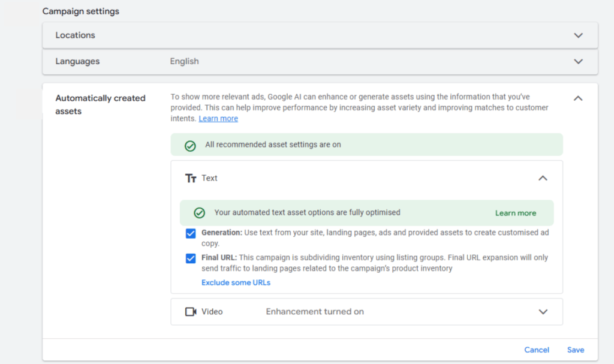Click Cancel to discard changes

[536, 350]
